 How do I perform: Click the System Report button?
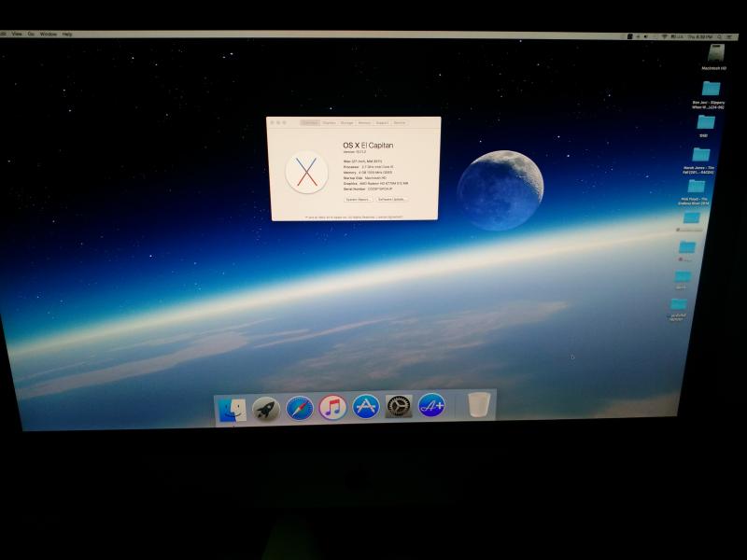358,200
